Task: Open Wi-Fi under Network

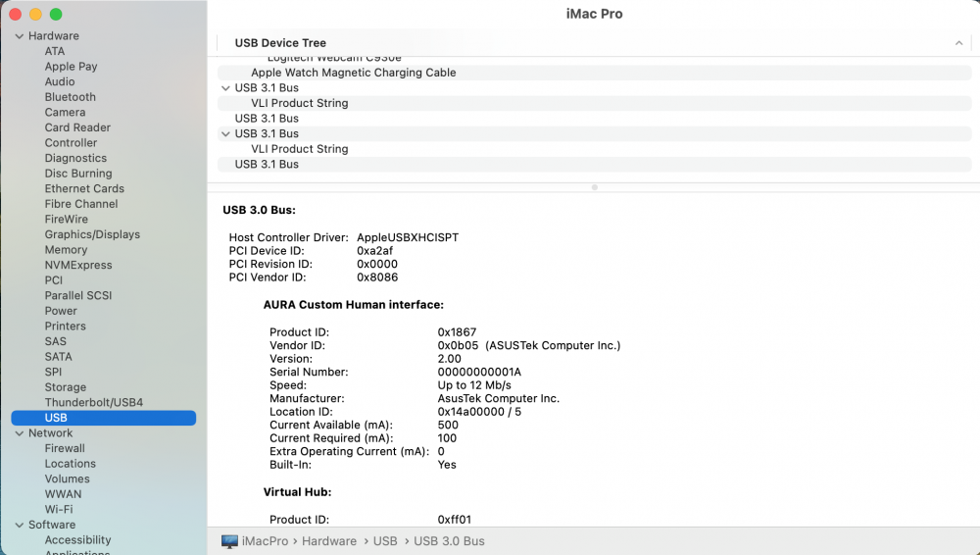Action: (x=58, y=509)
